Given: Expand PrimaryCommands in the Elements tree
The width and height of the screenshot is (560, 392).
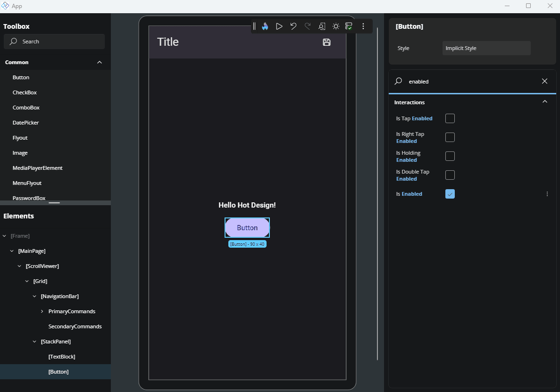Looking at the screenshot, I should tap(42, 311).
